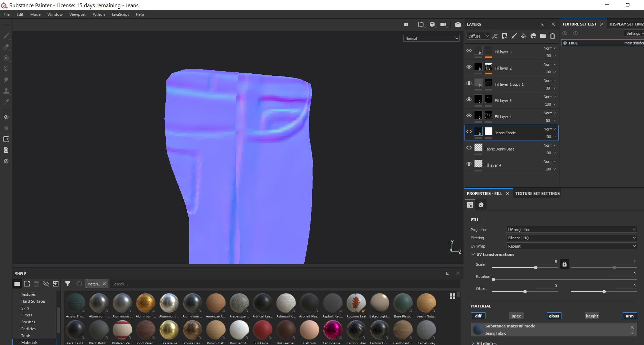Image resolution: width=644 pixels, height=345 pixels.
Task: Select Hard Surfaces category in shelf
Action: pyautogui.click(x=33, y=301)
